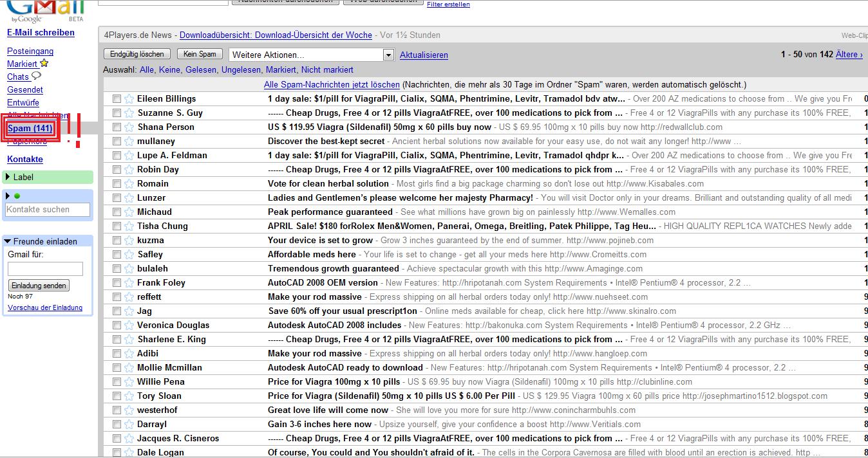Star the Suzanne S. Guy message
Screen dimensions: 868x458
click(129, 113)
